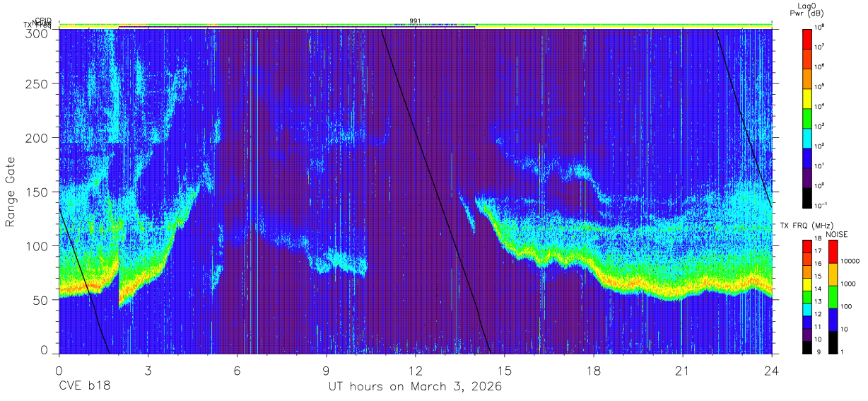The width and height of the screenshot is (868, 401).
Task: Click the black diagonal line near hour 23
Action: tap(743, 118)
